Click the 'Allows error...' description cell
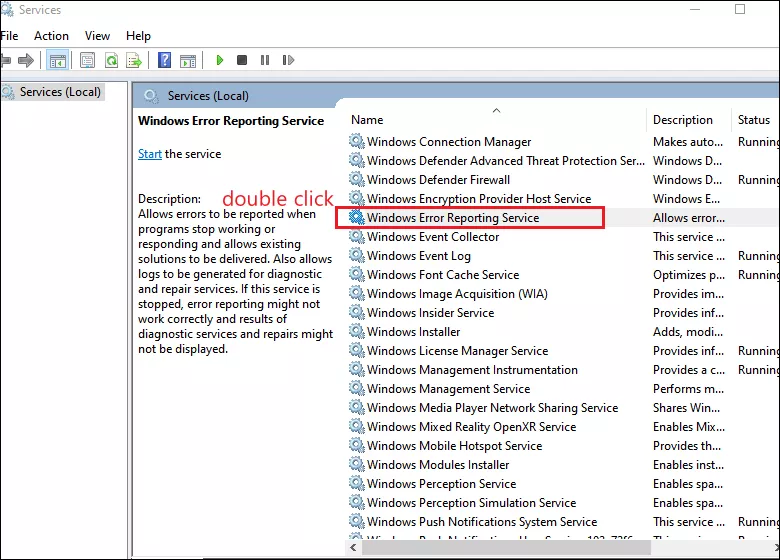The image size is (780, 560). coord(689,218)
